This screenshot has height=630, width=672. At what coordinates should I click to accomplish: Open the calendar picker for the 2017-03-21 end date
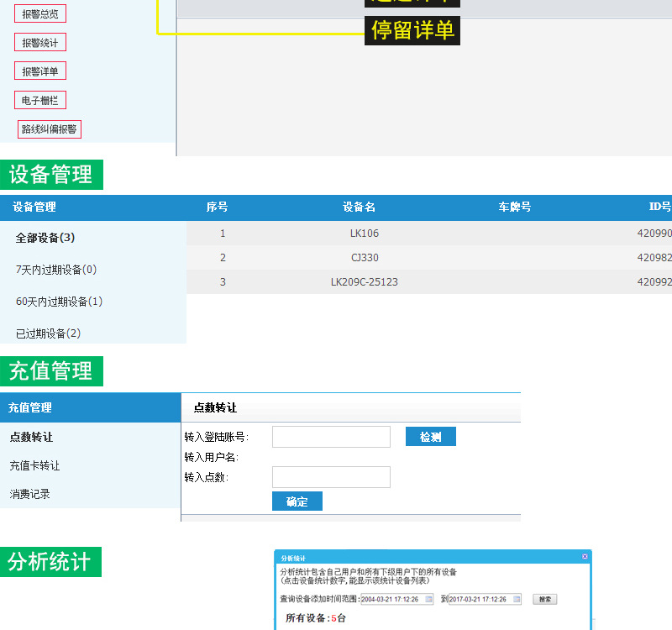point(517,599)
